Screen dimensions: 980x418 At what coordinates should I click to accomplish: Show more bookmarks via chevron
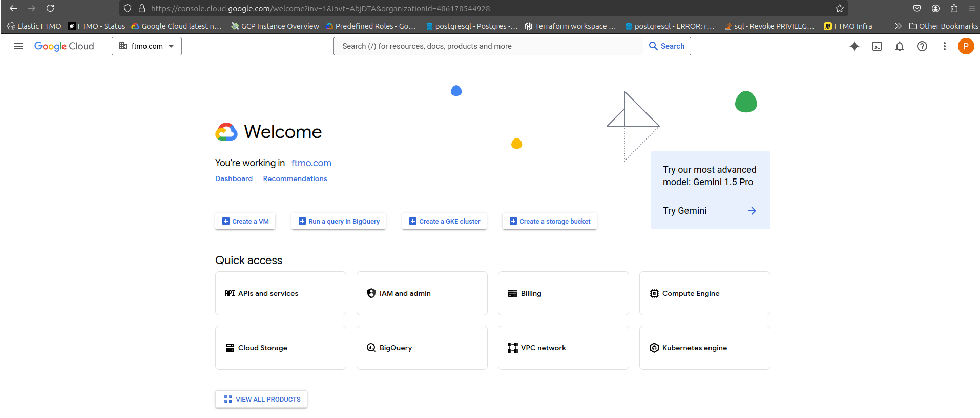click(898, 26)
